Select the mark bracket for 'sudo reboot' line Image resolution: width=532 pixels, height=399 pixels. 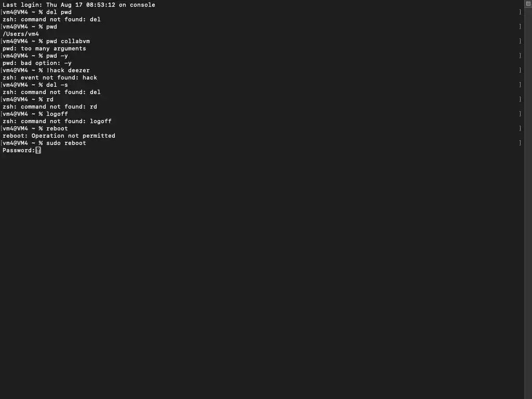520,143
